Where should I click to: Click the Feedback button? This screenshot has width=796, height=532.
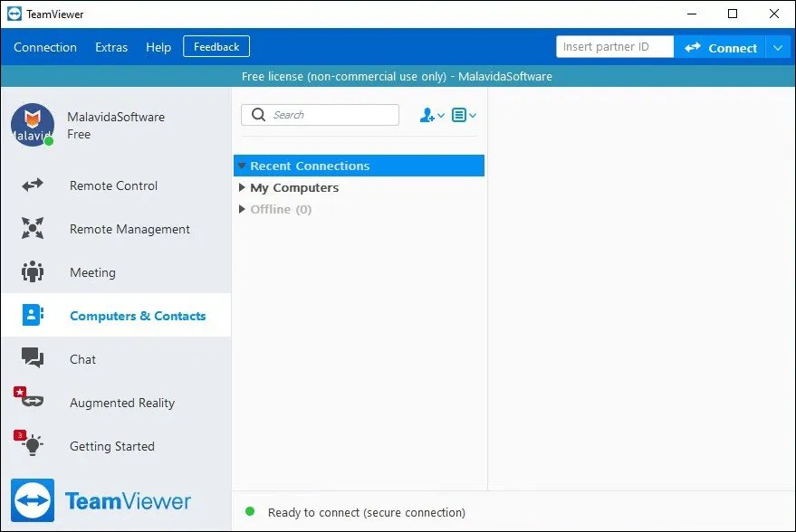click(216, 47)
